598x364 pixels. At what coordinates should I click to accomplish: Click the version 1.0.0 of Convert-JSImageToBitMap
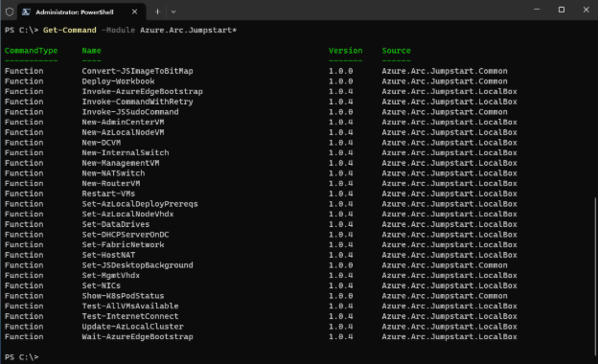click(x=340, y=71)
